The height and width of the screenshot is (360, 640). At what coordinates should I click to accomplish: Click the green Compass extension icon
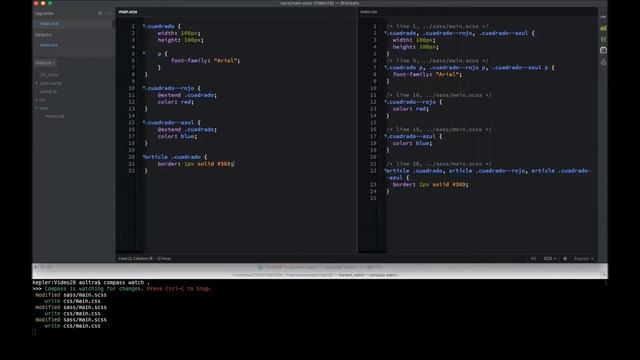click(603, 28)
